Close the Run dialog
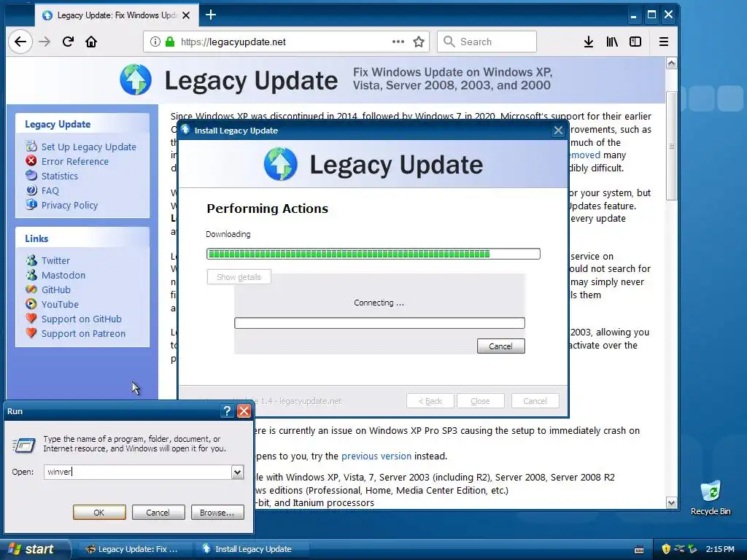 tap(244, 411)
